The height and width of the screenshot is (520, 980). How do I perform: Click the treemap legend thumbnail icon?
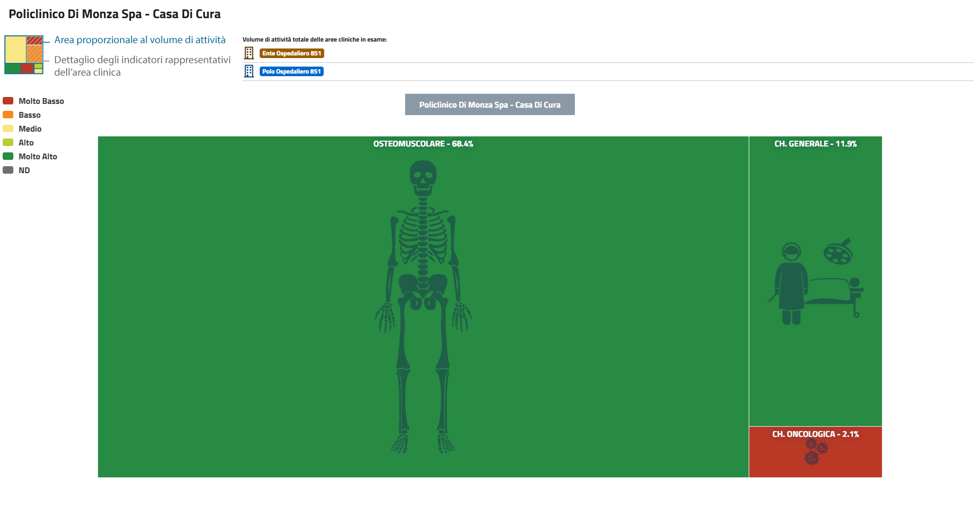pyautogui.click(x=24, y=55)
